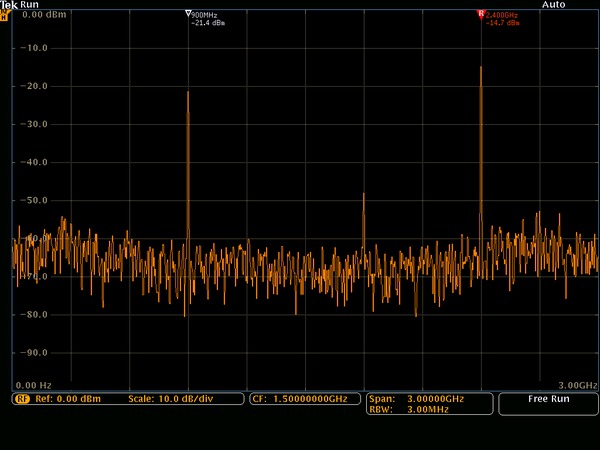Click the -10.0 dB graticule label

pos(35,48)
